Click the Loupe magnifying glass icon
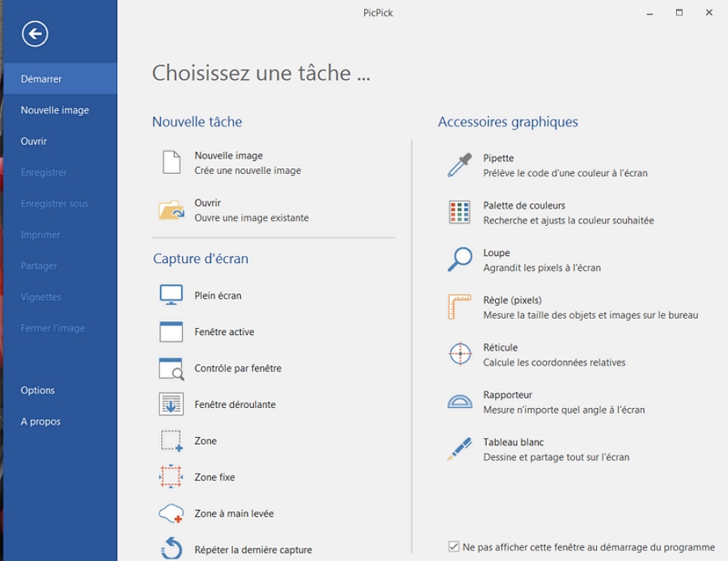 click(x=459, y=259)
